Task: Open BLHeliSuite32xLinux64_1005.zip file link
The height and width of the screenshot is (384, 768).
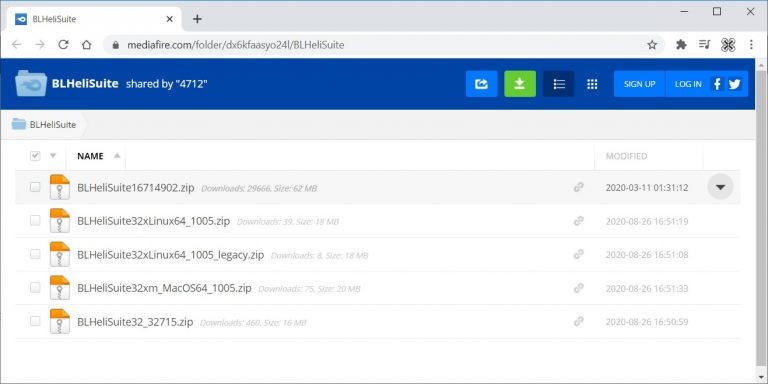Action: (x=153, y=220)
